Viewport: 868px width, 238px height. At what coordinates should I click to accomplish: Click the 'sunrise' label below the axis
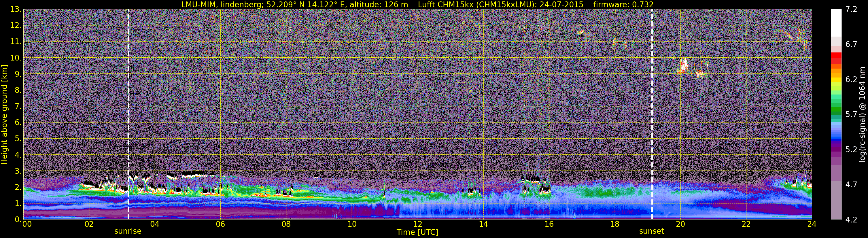point(128,231)
